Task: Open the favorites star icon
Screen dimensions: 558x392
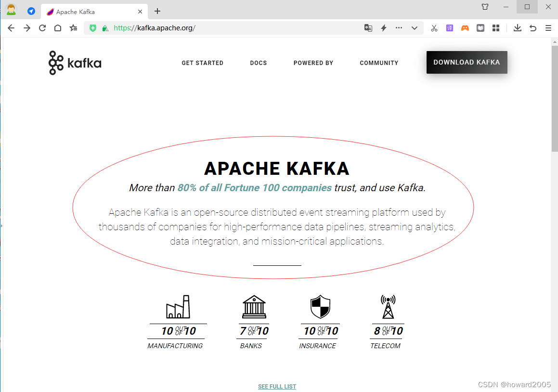Action: click(73, 28)
